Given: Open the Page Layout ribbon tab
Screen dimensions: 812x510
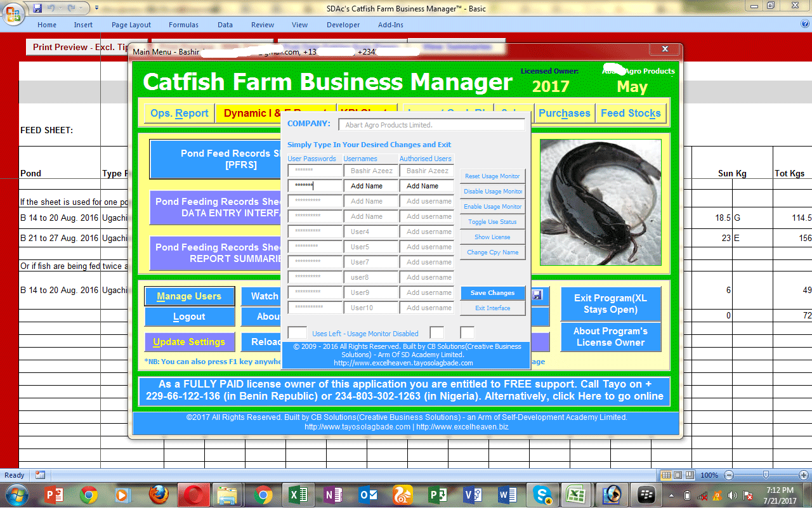Looking at the screenshot, I should pyautogui.click(x=131, y=25).
